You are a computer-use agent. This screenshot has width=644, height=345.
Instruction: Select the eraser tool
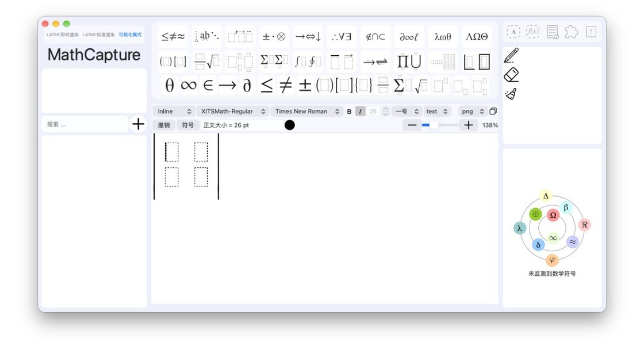pyautogui.click(x=511, y=75)
